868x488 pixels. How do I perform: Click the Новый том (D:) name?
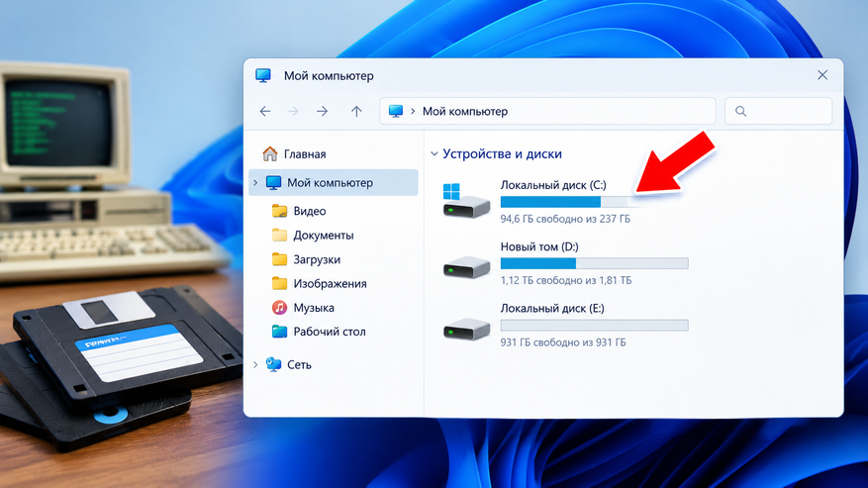[539, 247]
